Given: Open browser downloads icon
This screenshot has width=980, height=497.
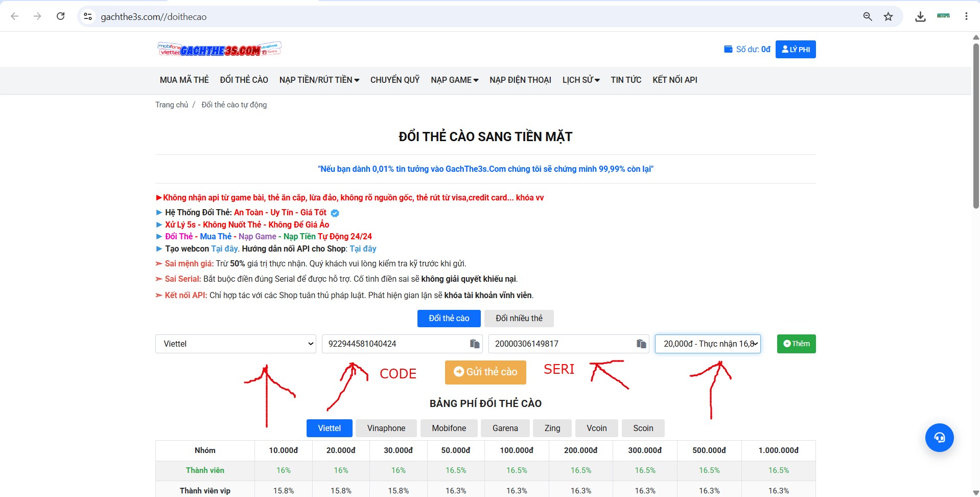Looking at the screenshot, I should [920, 16].
